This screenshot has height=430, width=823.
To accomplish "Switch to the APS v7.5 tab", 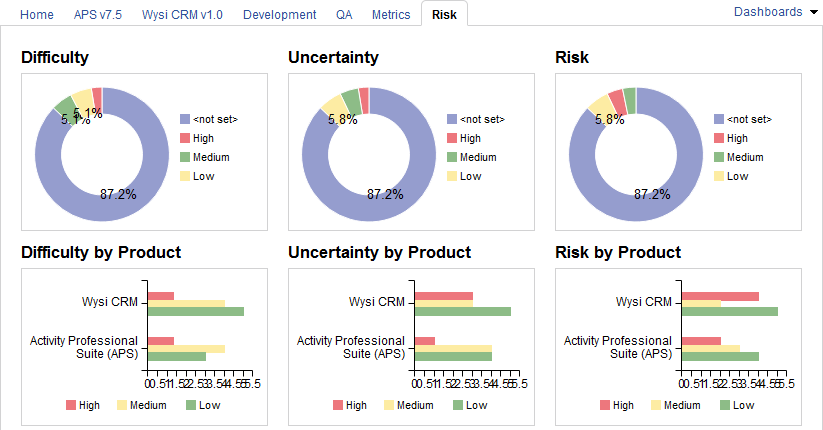I will click(x=98, y=15).
